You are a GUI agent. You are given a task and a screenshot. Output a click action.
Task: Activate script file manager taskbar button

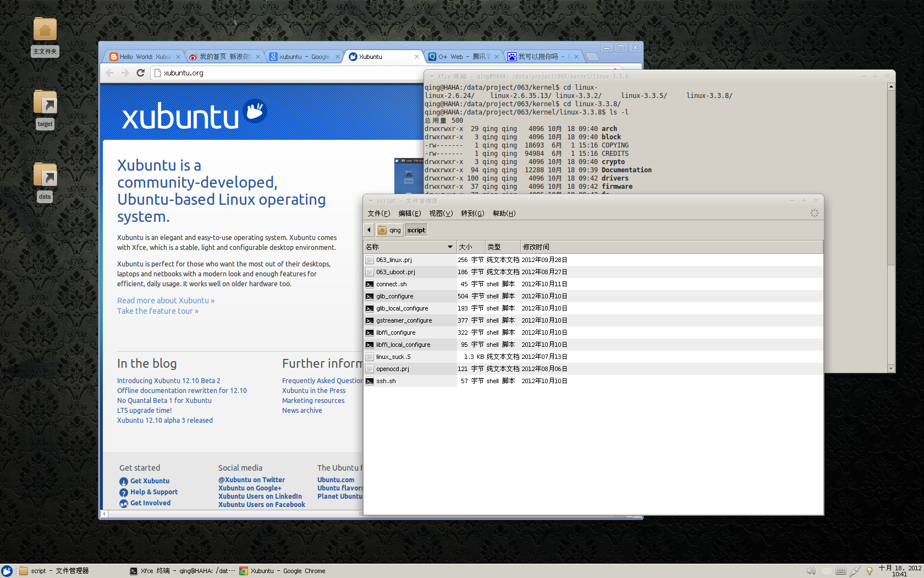click(71, 571)
